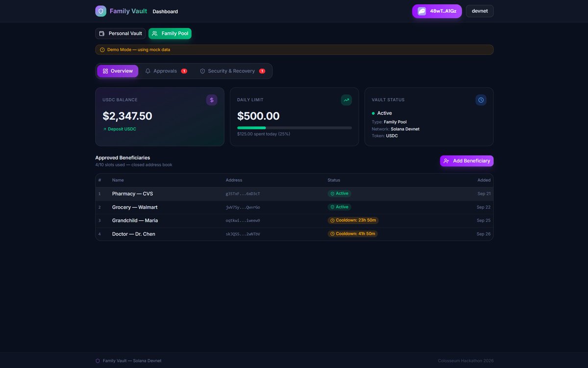This screenshot has height=368, width=588.
Task: Open the Dashboard nav item
Action: point(165,11)
